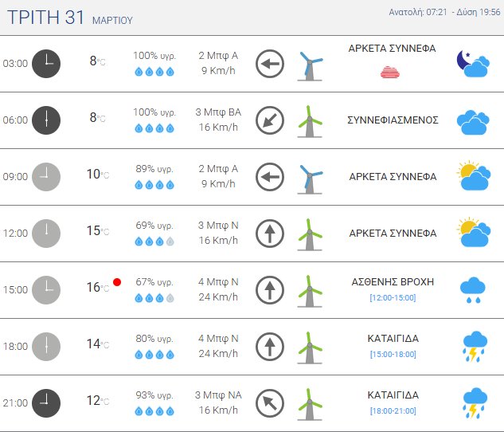Click the night cloudy moon icon at 03:00
The width and height of the screenshot is (504, 432).
472,63
